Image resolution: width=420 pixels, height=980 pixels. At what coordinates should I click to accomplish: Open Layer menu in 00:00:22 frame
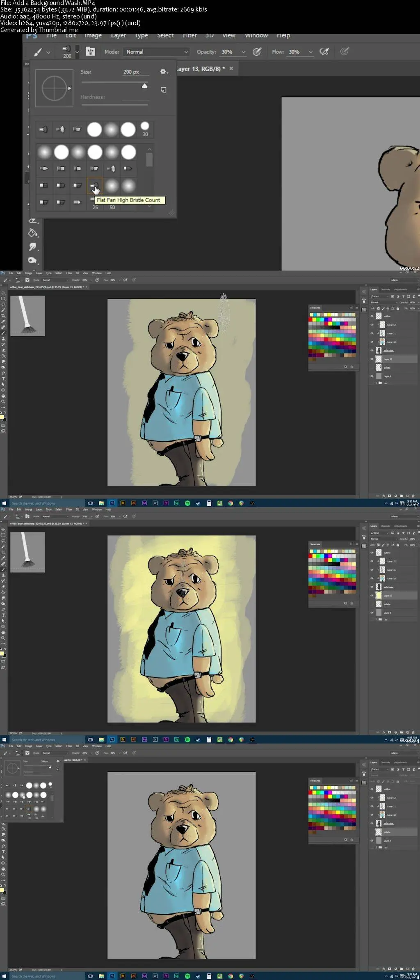pyautogui.click(x=119, y=36)
